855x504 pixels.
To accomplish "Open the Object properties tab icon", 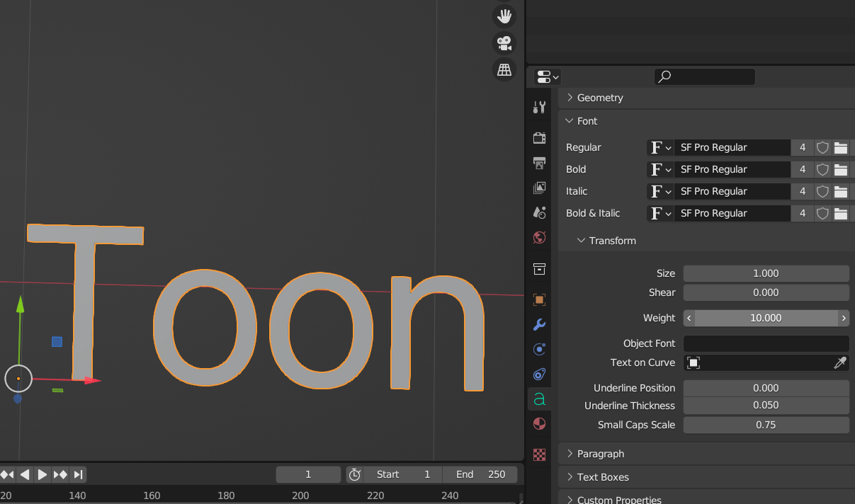I will tap(539, 299).
